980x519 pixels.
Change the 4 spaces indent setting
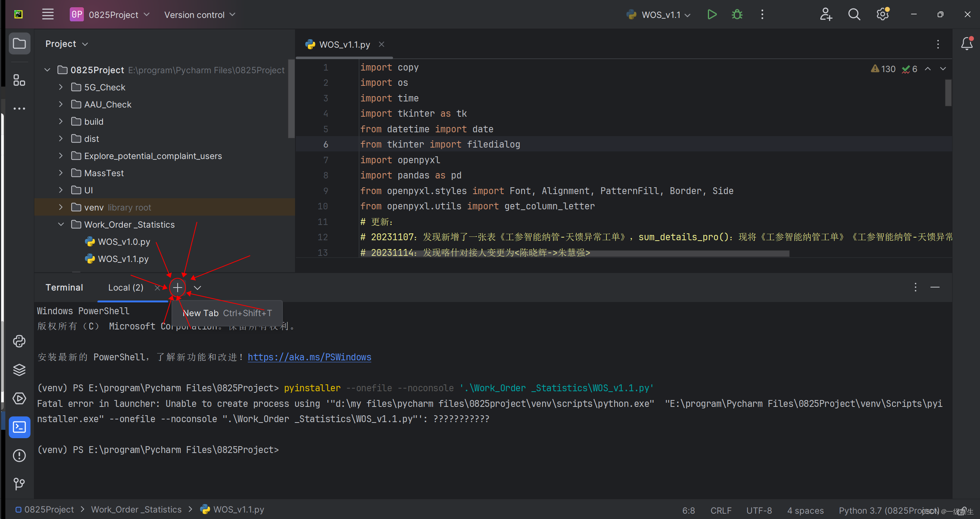click(805, 510)
